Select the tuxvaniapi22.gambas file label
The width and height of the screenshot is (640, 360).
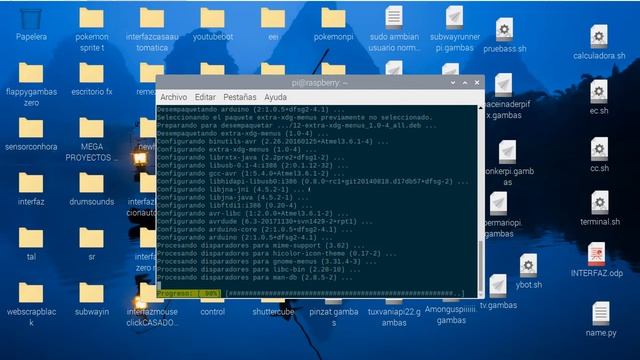tap(394, 317)
